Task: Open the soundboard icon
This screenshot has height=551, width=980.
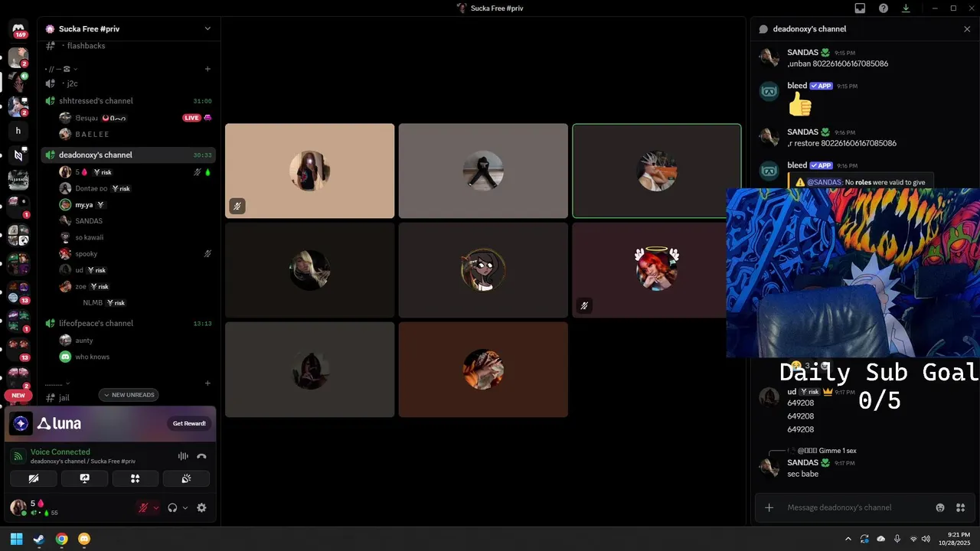Action: [x=186, y=478]
